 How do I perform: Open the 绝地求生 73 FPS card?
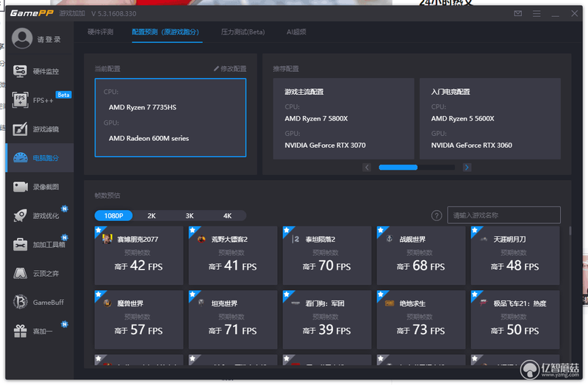click(x=421, y=320)
